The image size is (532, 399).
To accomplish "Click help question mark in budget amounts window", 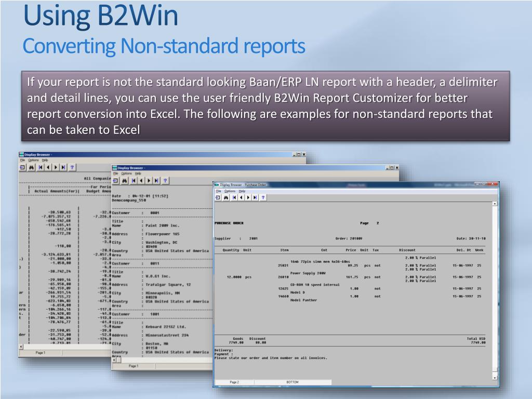I will [x=72, y=167].
